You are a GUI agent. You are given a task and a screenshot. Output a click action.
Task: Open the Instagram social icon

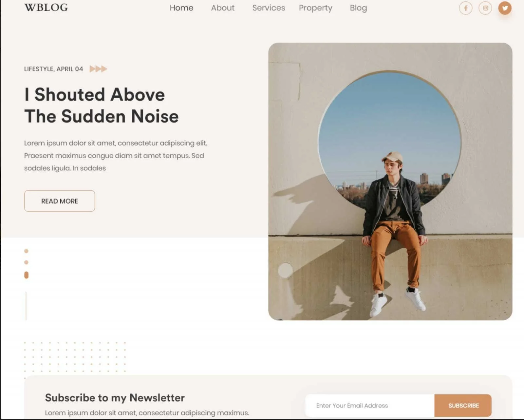(x=485, y=8)
